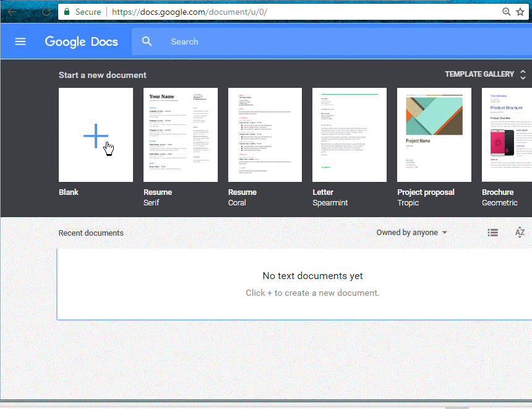
Task: Click the Google Docs logo
Action: click(x=83, y=41)
